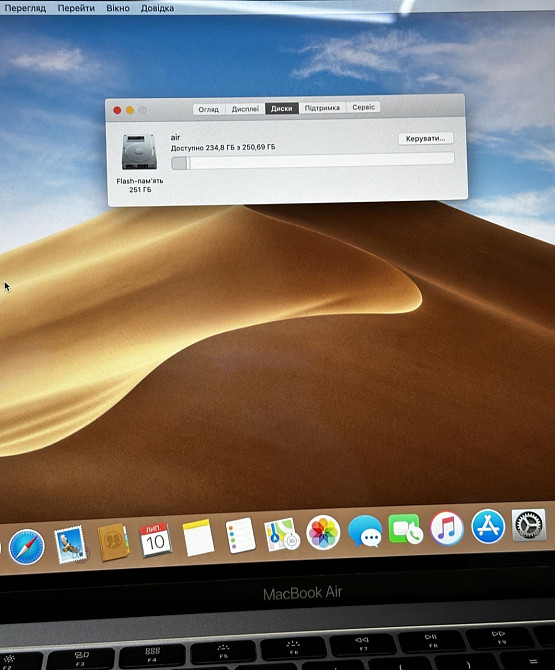Open the Перегляд menu
The width and height of the screenshot is (555, 670).
pyautogui.click(x=25, y=8)
